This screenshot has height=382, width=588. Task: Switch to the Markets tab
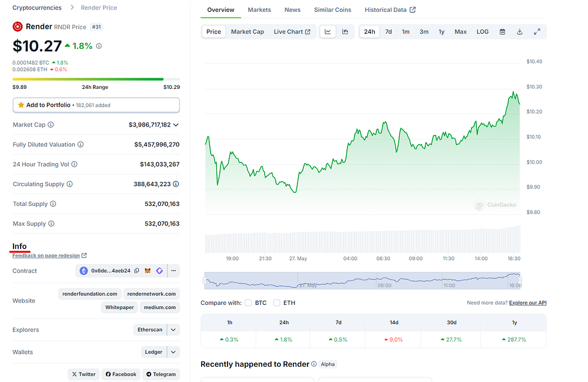click(259, 10)
